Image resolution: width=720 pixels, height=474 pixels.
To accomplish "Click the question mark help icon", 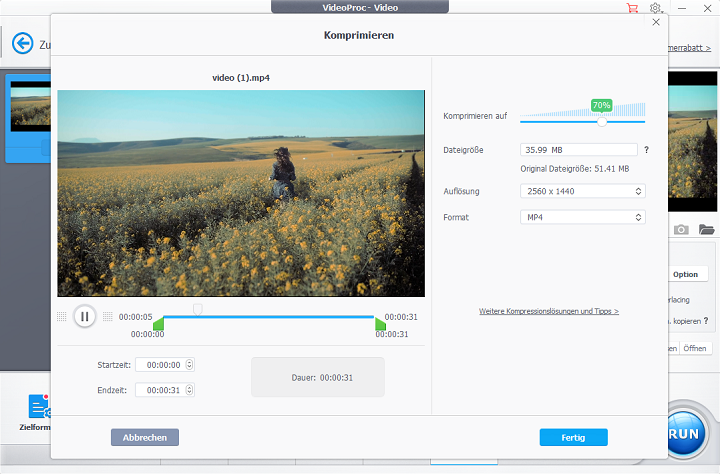I will [647, 150].
